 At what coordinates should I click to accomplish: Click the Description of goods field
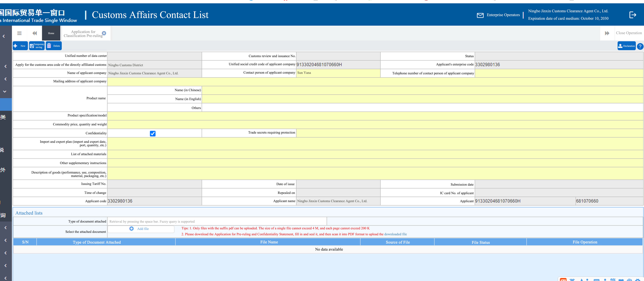(375, 174)
